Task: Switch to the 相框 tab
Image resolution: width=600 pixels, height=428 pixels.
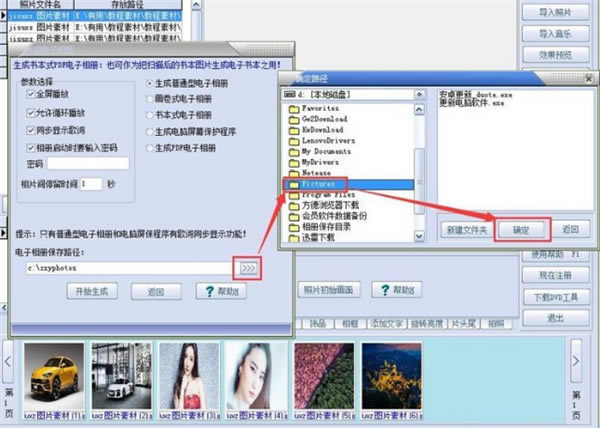Action: [350, 324]
